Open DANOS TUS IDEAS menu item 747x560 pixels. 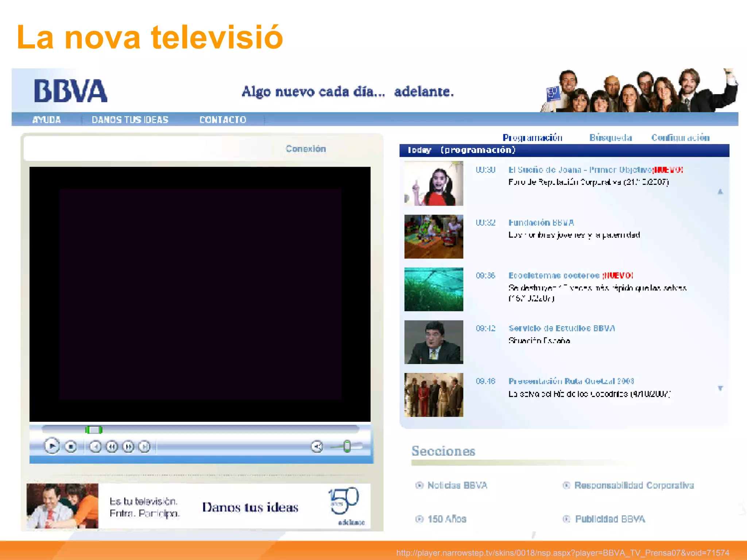click(x=130, y=120)
